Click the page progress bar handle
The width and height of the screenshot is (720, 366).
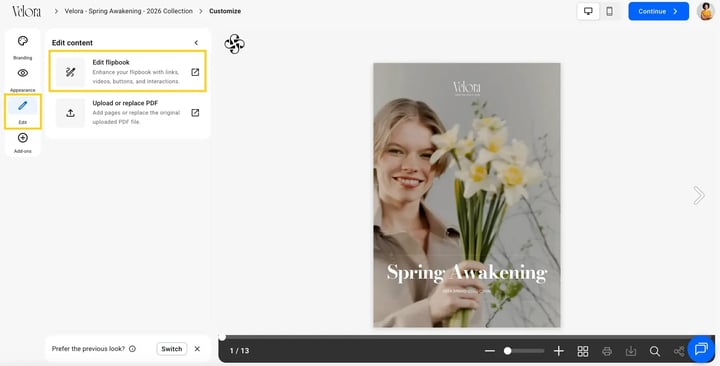pyautogui.click(x=222, y=338)
